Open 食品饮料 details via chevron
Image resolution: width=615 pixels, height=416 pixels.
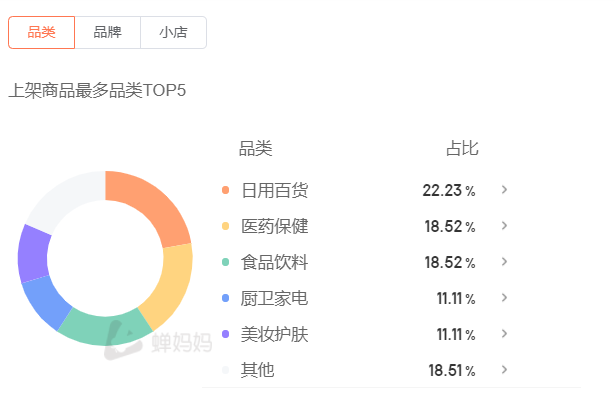point(504,262)
